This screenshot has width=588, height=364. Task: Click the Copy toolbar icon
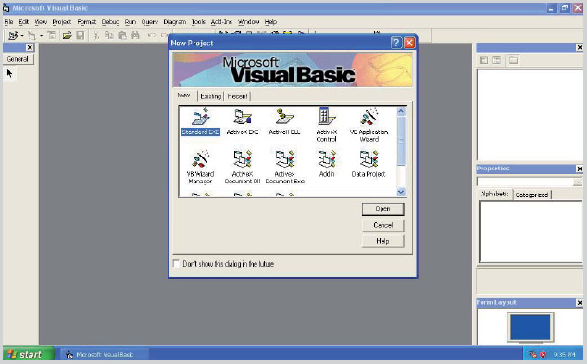[108, 35]
